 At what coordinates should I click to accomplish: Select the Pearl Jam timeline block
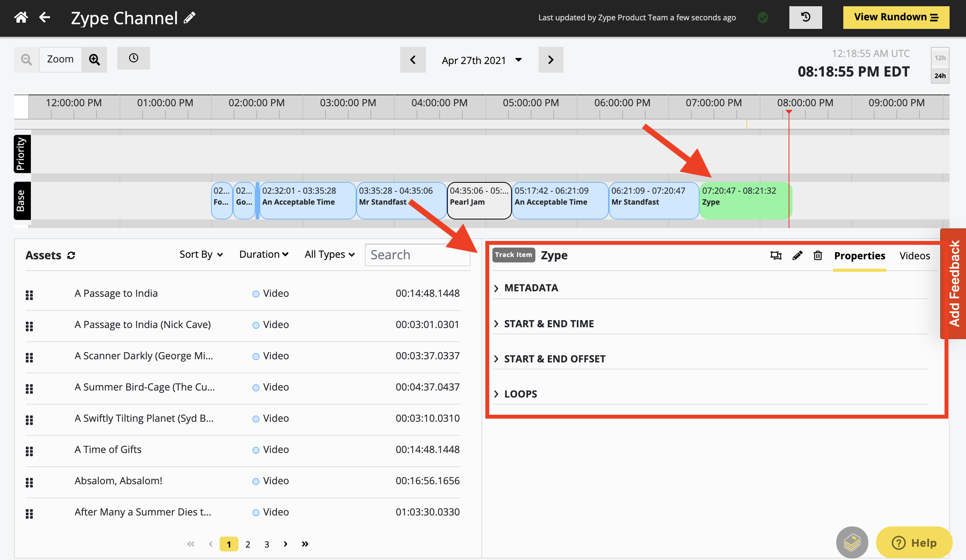coord(479,200)
